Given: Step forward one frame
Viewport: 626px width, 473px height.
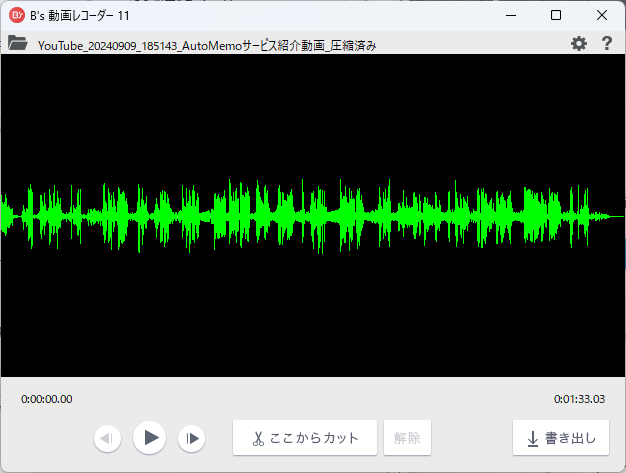Looking at the screenshot, I should [192, 438].
